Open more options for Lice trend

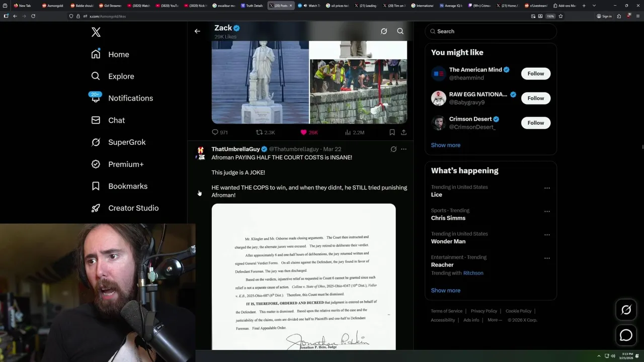547,188
